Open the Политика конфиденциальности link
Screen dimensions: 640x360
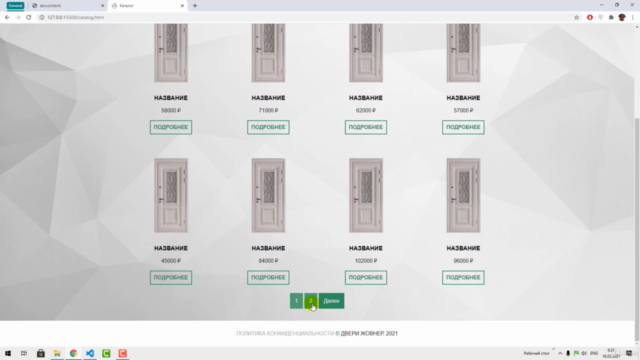click(x=285, y=333)
